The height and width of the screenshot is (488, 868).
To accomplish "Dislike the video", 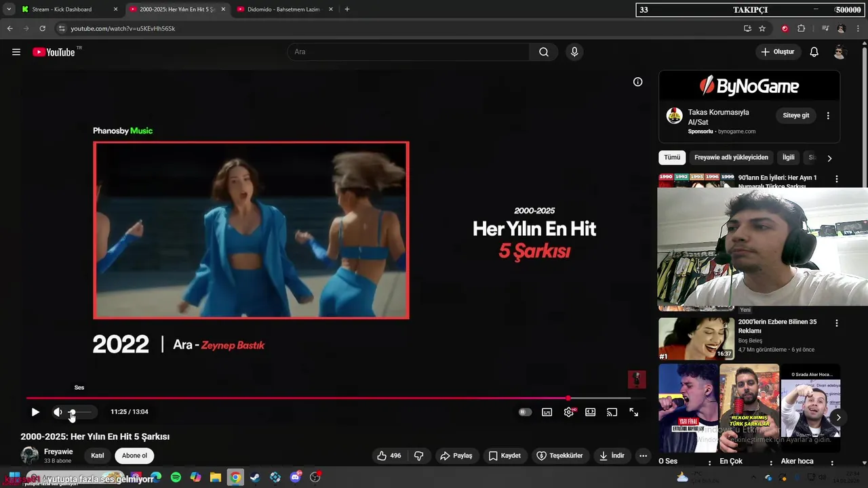I will (418, 456).
